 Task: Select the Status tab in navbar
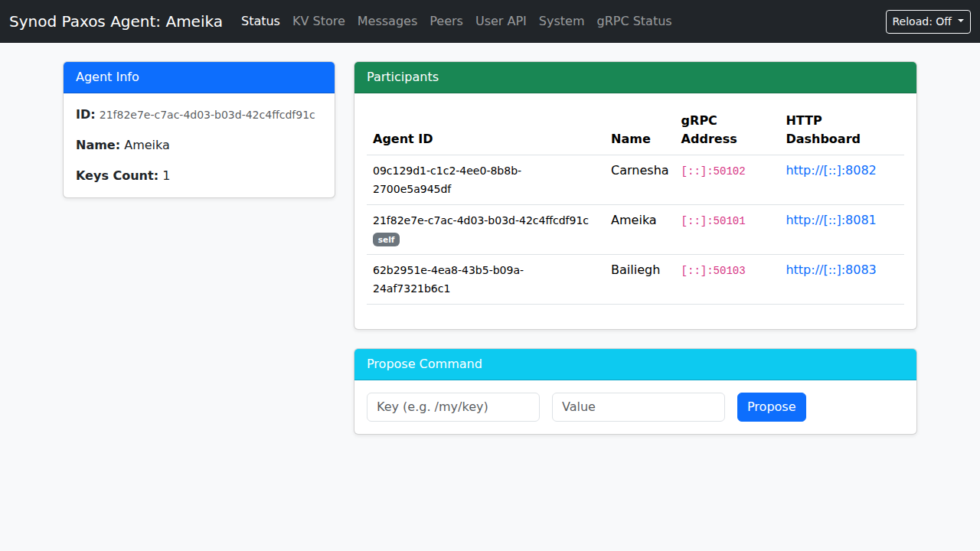(x=260, y=21)
